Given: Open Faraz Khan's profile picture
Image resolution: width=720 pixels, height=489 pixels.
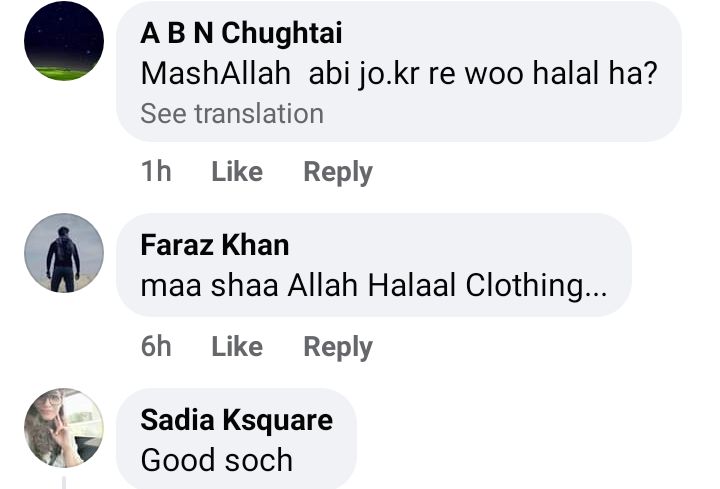Looking at the screenshot, I should (x=64, y=253).
